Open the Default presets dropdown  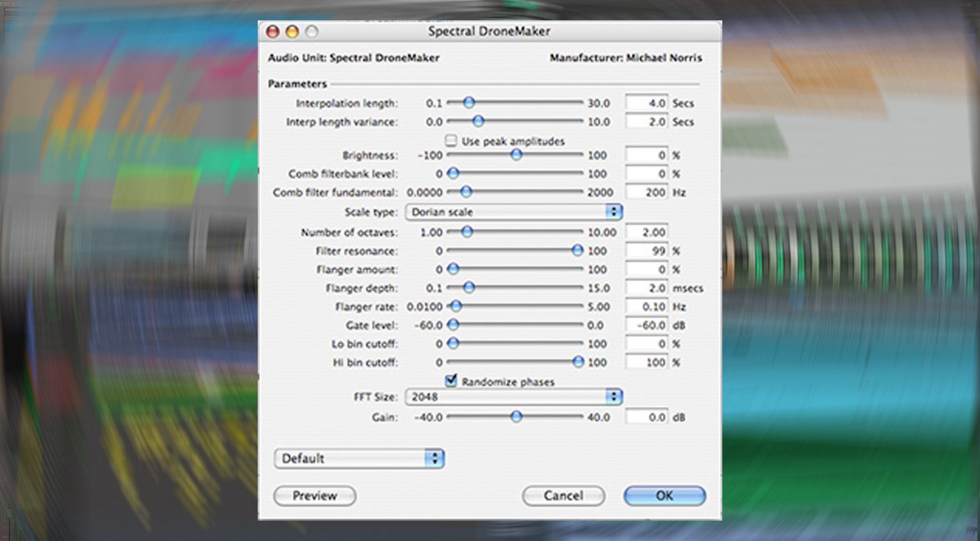pos(359,458)
